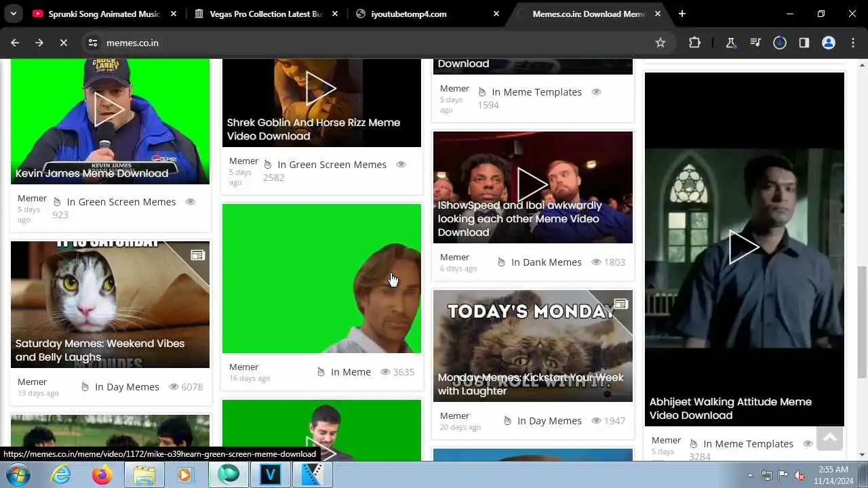Screen dimensions: 868x488
Task: Click the category pointer icon before In Dank Memes
Action: (501, 262)
